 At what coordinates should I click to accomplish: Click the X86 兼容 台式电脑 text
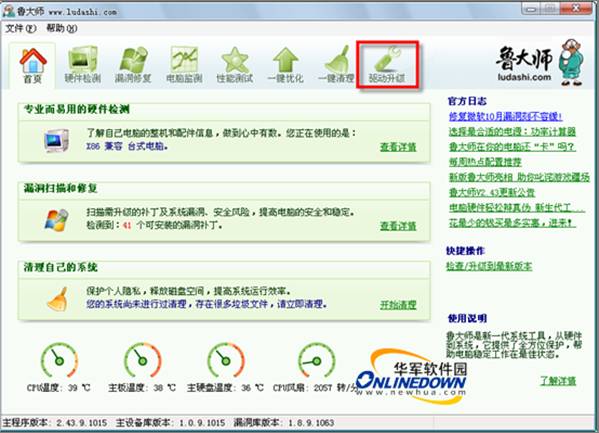pos(127,146)
